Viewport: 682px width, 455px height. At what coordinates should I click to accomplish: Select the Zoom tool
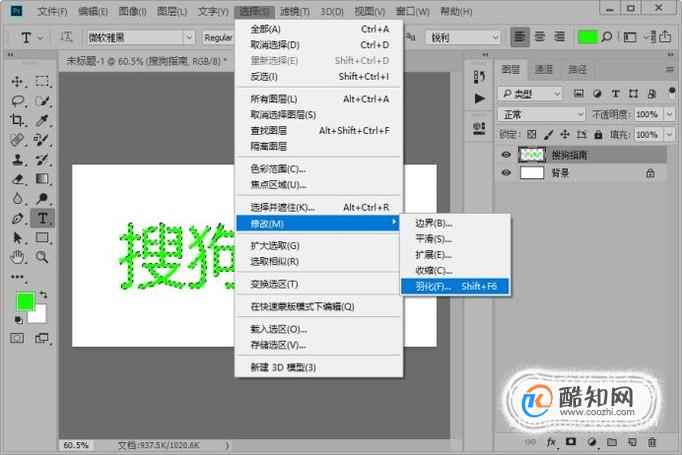tap(42, 257)
